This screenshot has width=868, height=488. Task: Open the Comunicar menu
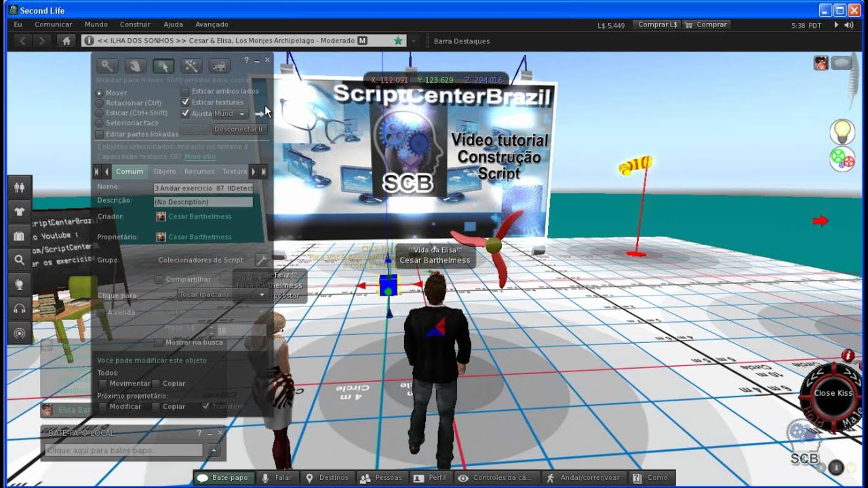point(53,24)
